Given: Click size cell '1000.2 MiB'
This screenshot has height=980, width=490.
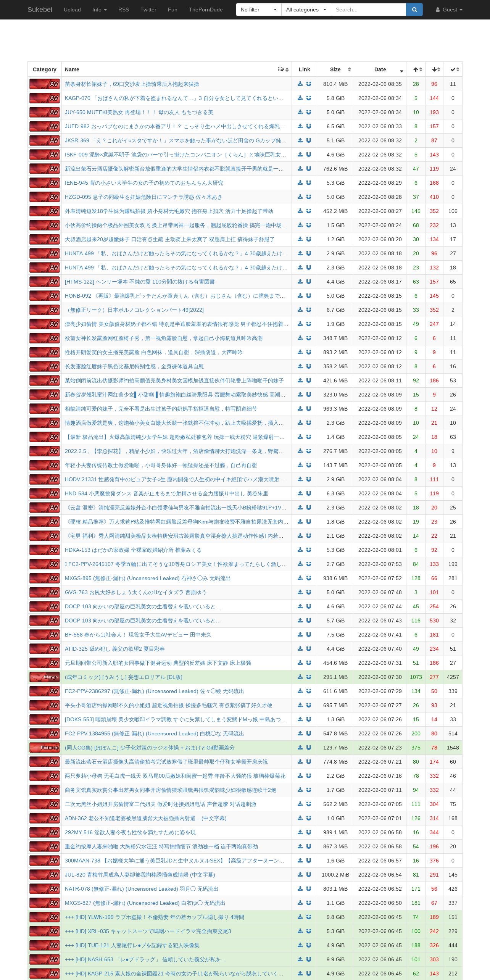Looking at the screenshot, I should pyautogui.click(x=335, y=875).
